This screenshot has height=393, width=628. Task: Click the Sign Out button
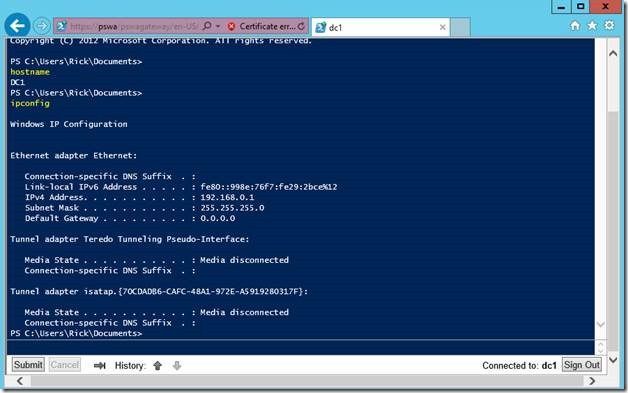pos(582,365)
